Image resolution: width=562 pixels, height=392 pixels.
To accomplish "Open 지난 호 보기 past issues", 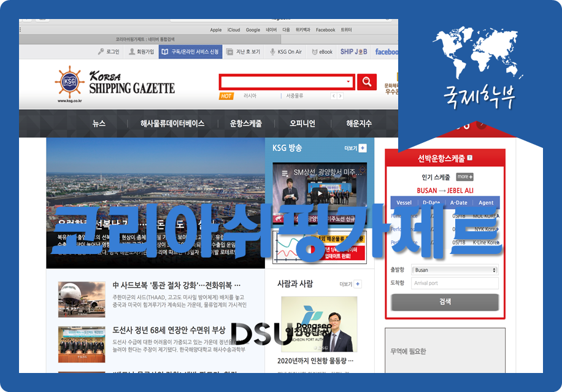I will click(244, 52).
